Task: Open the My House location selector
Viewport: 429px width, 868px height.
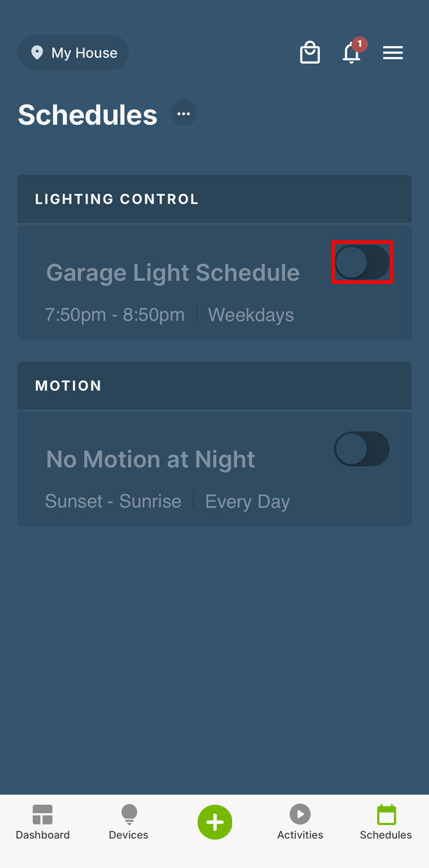Action: tap(73, 53)
